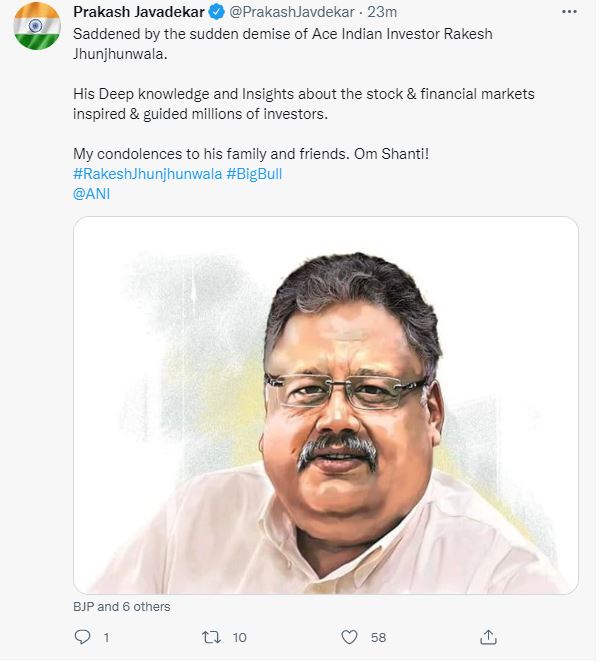Click the retweet count of 10
612x662 pixels.
coord(239,637)
